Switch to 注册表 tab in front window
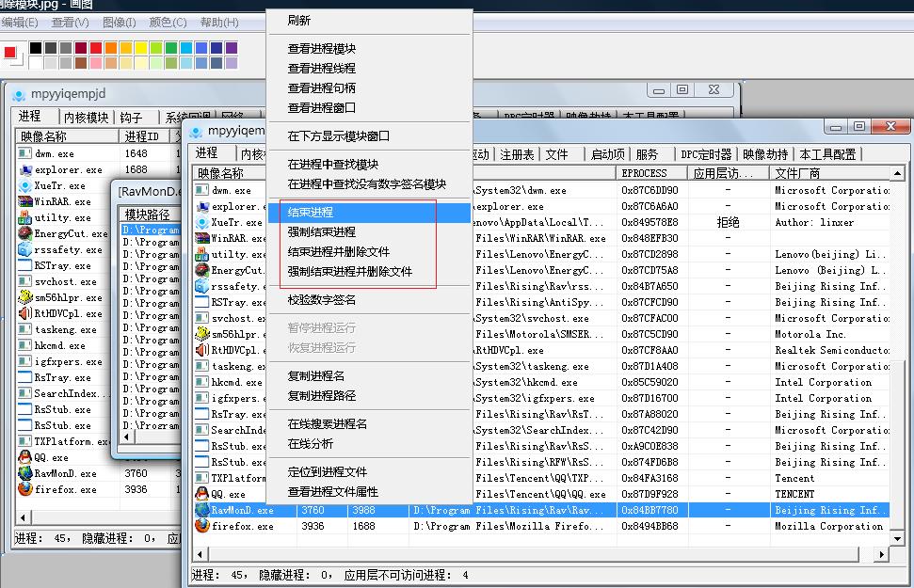Screen dimensions: 914x588 [517, 154]
